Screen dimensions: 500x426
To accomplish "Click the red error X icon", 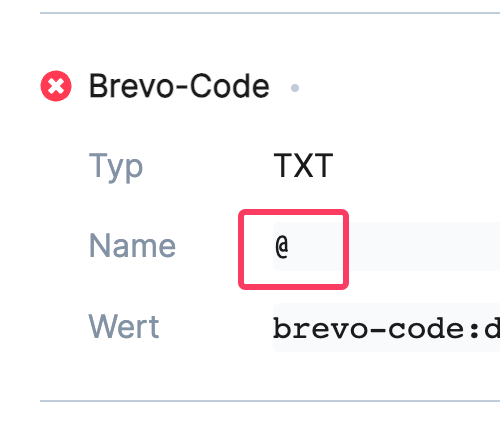I will 56,86.
